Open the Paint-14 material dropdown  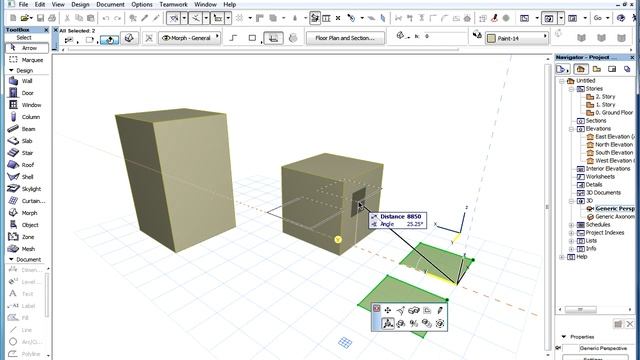(516, 38)
